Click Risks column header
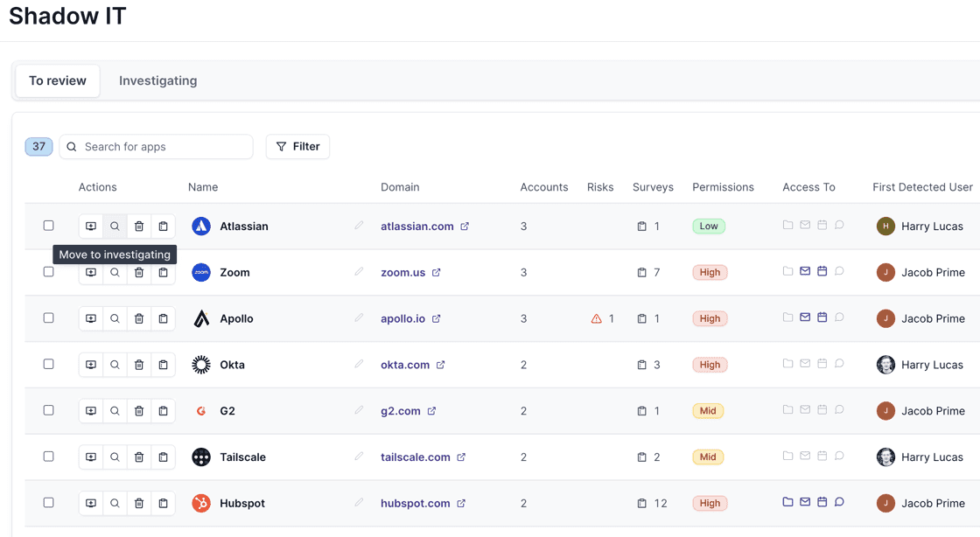The width and height of the screenshot is (980, 537). (x=600, y=186)
